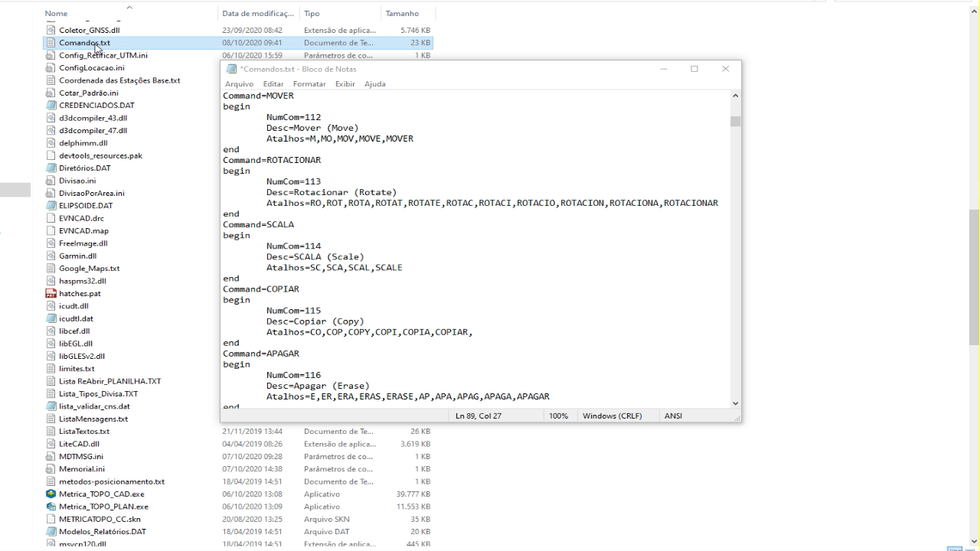
Task: Open the Formatar menu
Action: pos(309,84)
